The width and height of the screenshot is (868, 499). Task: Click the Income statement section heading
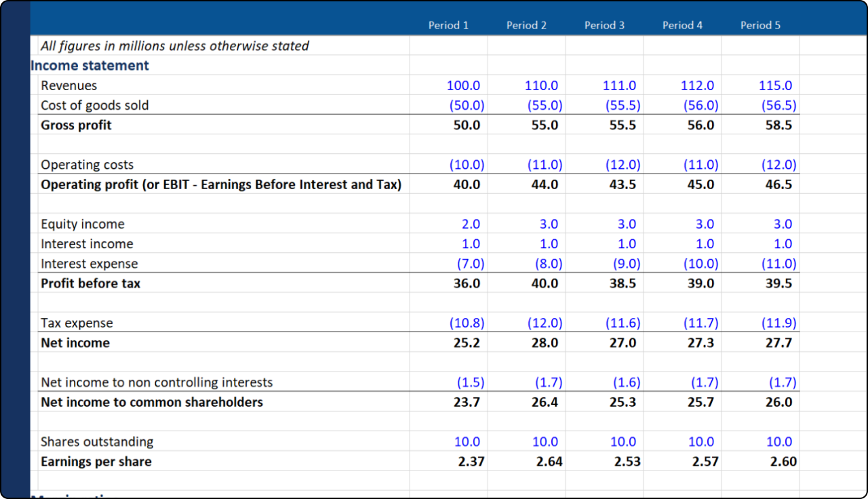(x=90, y=66)
